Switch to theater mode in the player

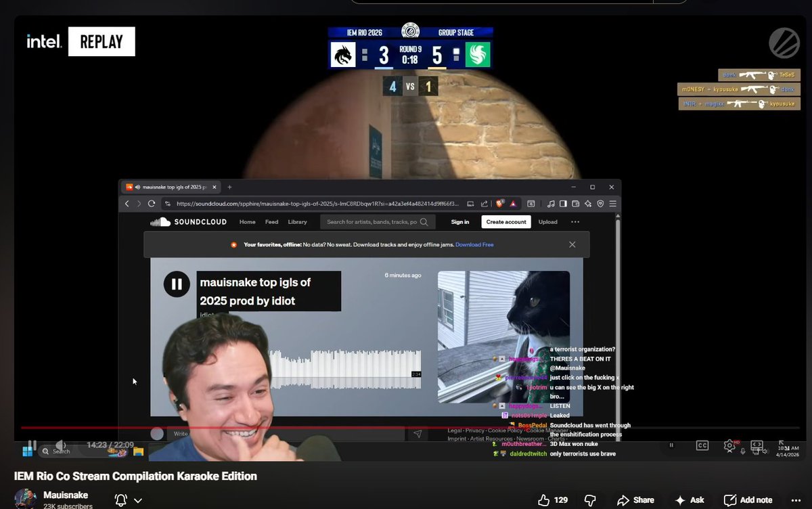757,445
